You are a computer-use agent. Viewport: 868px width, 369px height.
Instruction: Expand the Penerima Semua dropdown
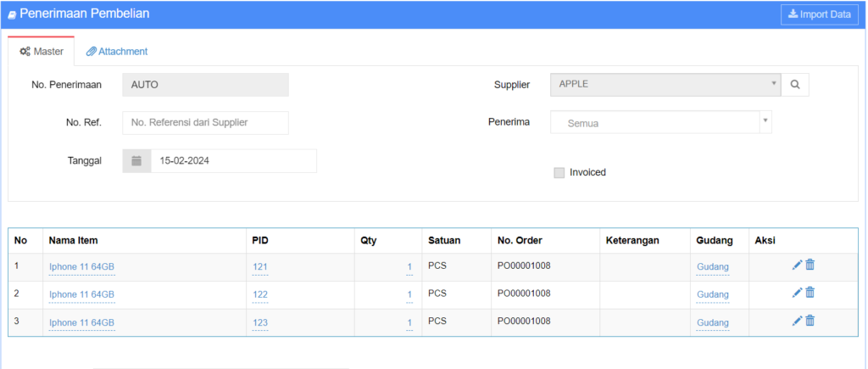point(660,123)
